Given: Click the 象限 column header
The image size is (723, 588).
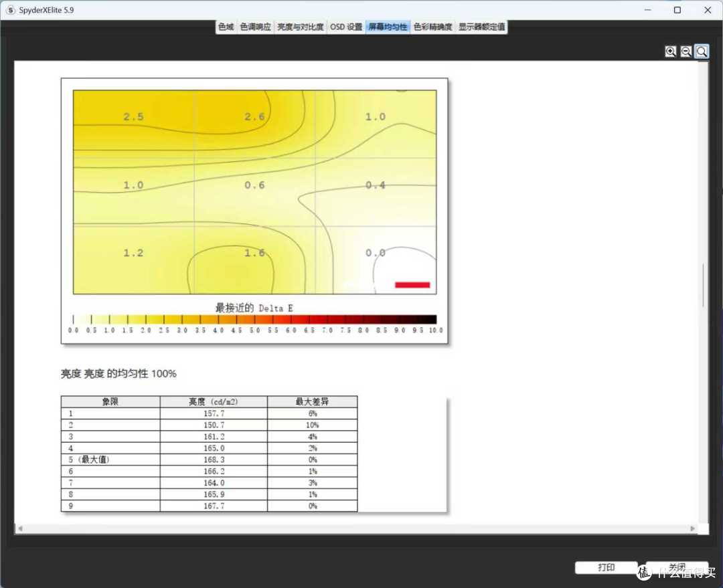Looking at the screenshot, I should pyautogui.click(x=110, y=401).
